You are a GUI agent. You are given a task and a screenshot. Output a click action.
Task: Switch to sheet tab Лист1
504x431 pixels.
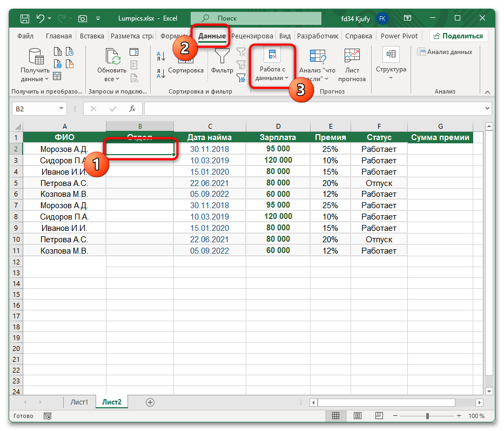(79, 402)
